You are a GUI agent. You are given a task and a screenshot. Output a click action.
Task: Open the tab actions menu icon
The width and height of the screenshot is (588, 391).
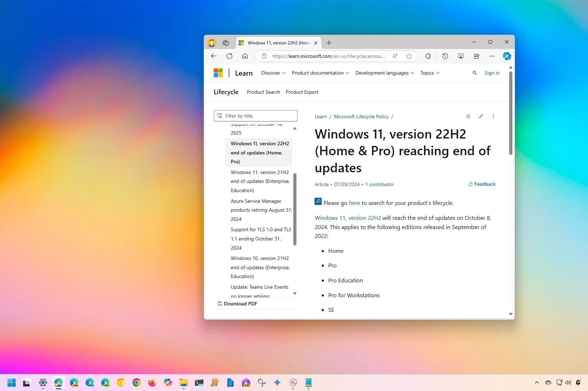point(226,43)
